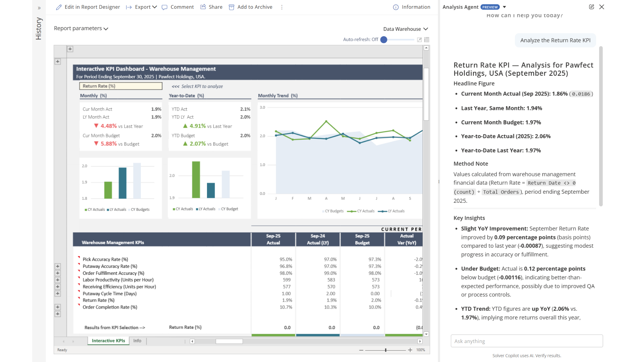This screenshot has width=644, height=362.
Task: Expand the Report parameters section
Action: [x=81, y=28]
